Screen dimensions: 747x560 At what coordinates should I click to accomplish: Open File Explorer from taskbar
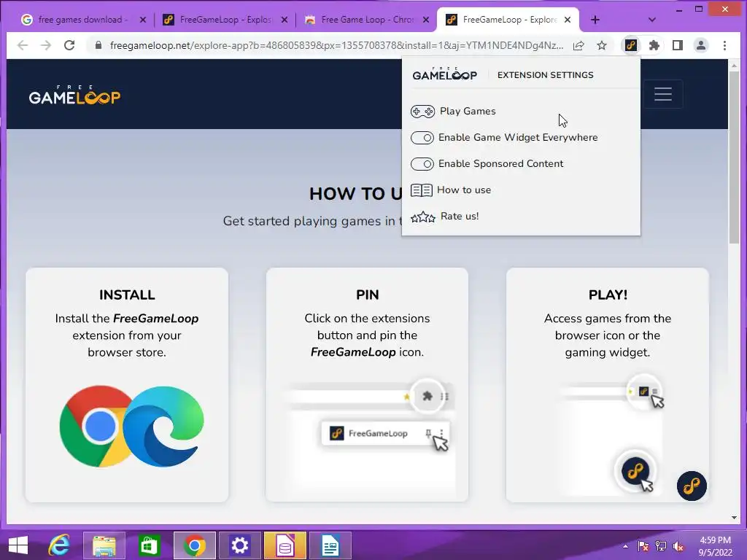[x=104, y=545]
